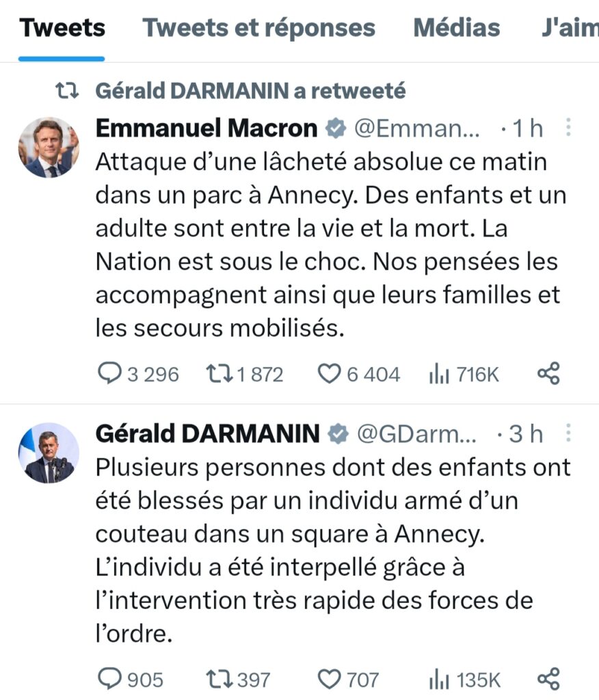Switch to Tweets et réponses tab
599x700 pixels.
[258, 28]
